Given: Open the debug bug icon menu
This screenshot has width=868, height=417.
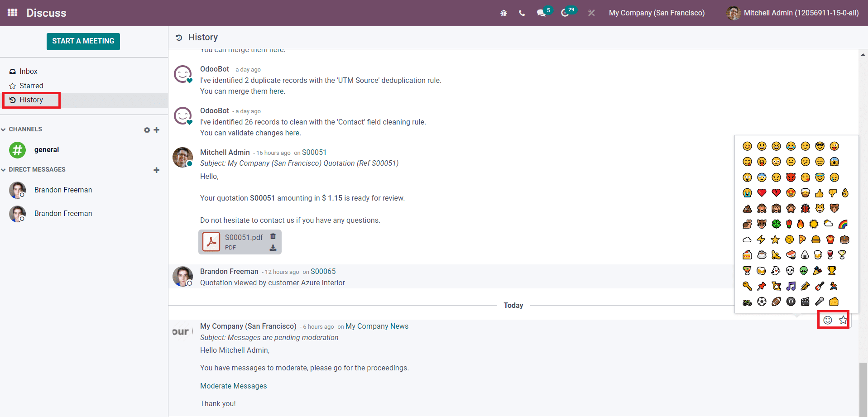Looking at the screenshot, I should (x=504, y=13).
